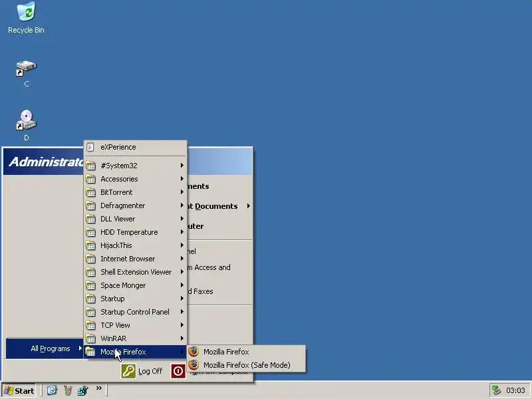Image resolution: width=532 pixels, height=399 pixels.
Task: Expand the DLL Viewer submenu arrow
Action: click(182, 219)
